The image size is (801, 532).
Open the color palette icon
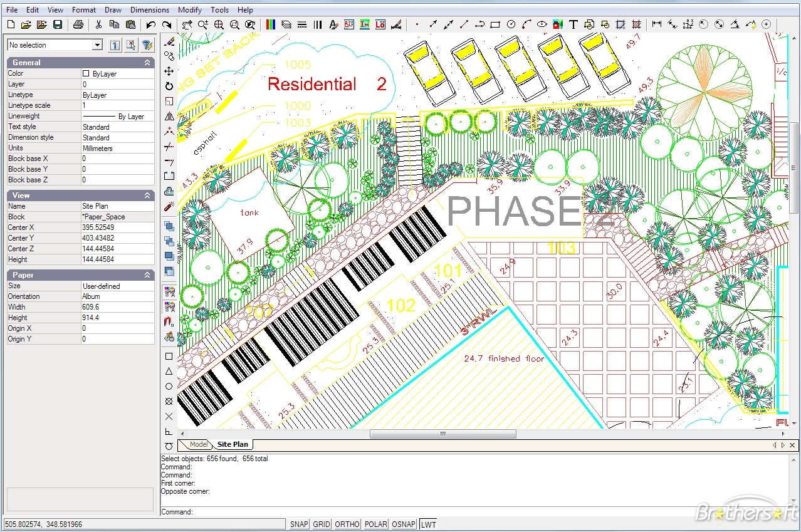tap(271, 24)
